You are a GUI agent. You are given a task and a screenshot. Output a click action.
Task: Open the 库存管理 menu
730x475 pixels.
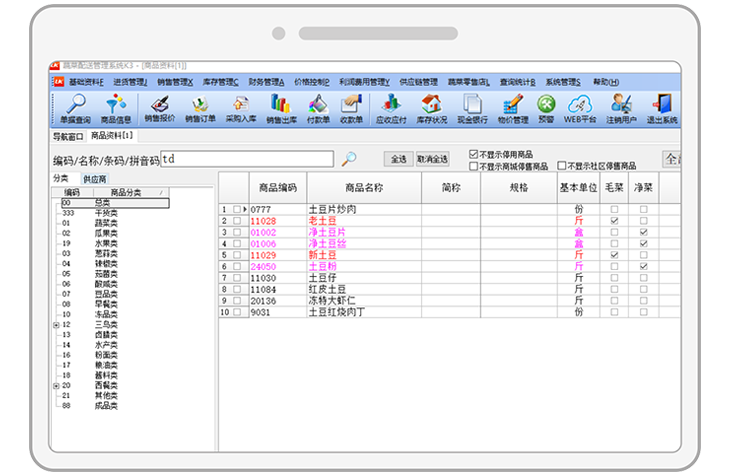coord(221,82)
